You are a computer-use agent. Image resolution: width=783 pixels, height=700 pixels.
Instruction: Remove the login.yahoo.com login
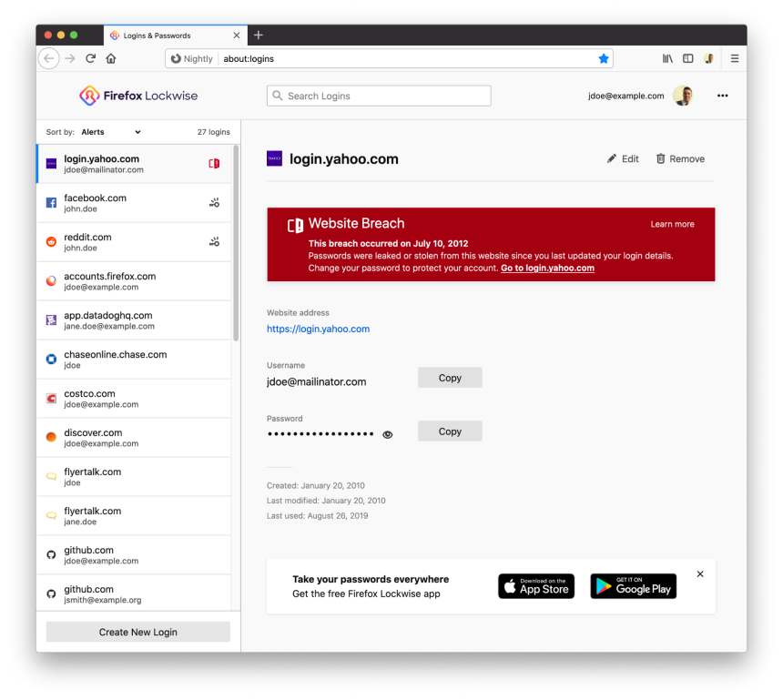[680, 158]
